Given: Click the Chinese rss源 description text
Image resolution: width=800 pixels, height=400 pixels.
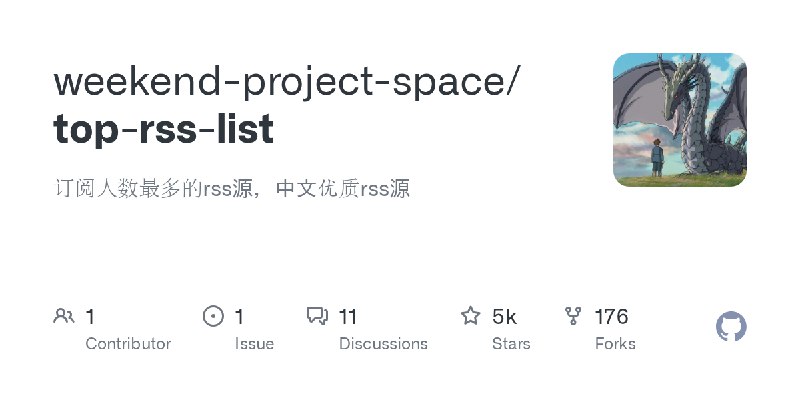Looking at the screenshot, I should (232, 189).
